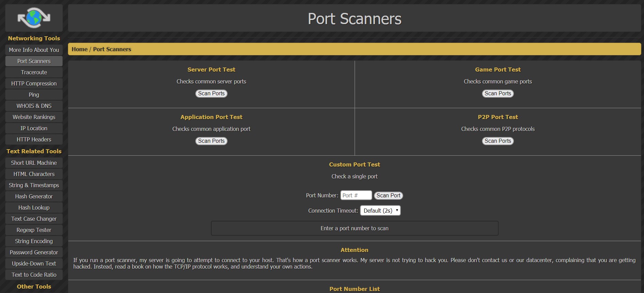Open String Encoding tool

tap(34, 241)
